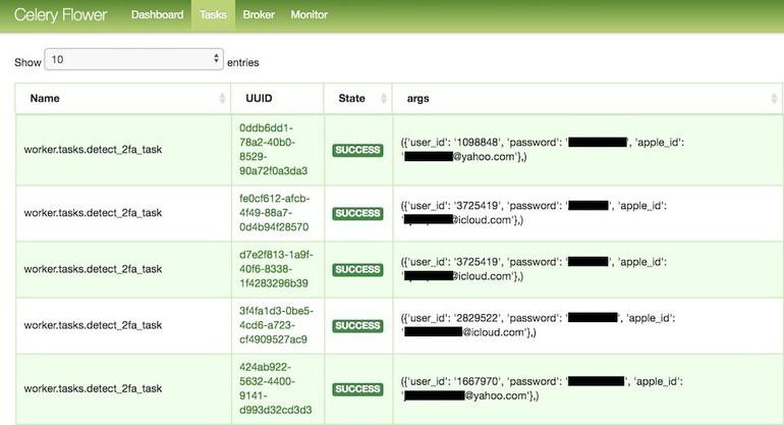Open task UUID starting with 424ab922

point(276,388)
